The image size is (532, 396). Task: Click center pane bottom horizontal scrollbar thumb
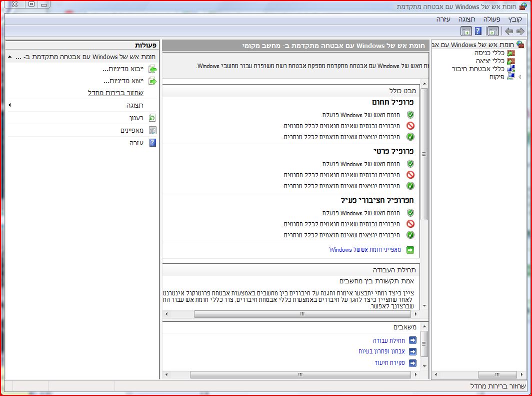[300, 374]
